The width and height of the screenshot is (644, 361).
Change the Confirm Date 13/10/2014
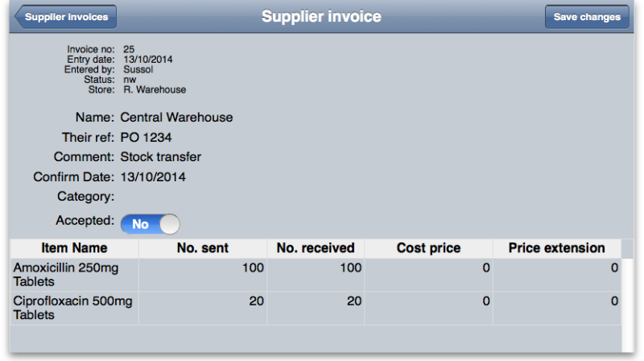click(x=154, y=176)
